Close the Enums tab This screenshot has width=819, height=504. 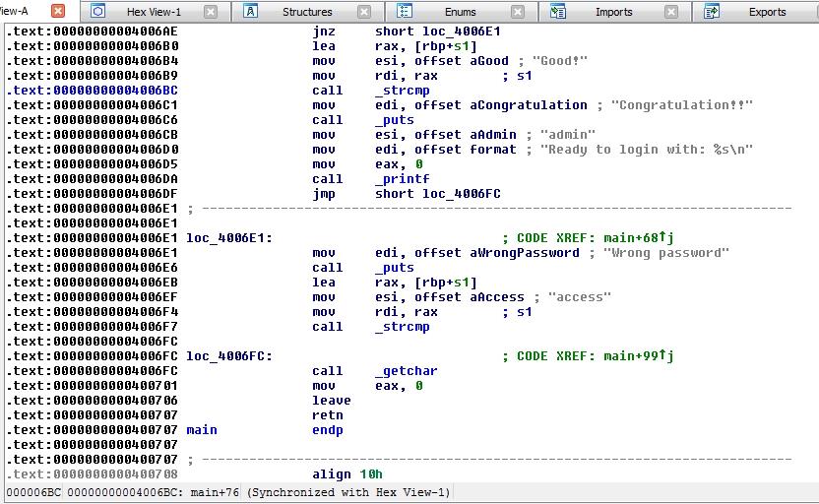click(518, 12)
